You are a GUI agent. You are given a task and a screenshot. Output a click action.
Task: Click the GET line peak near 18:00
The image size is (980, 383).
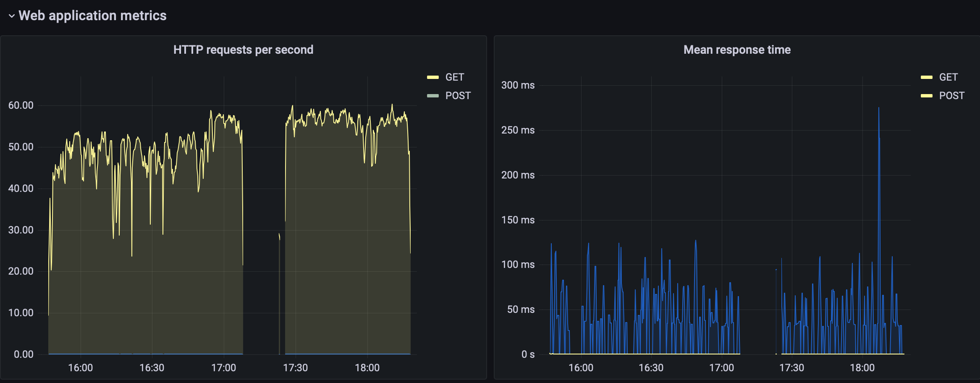(x=392, y=105)
